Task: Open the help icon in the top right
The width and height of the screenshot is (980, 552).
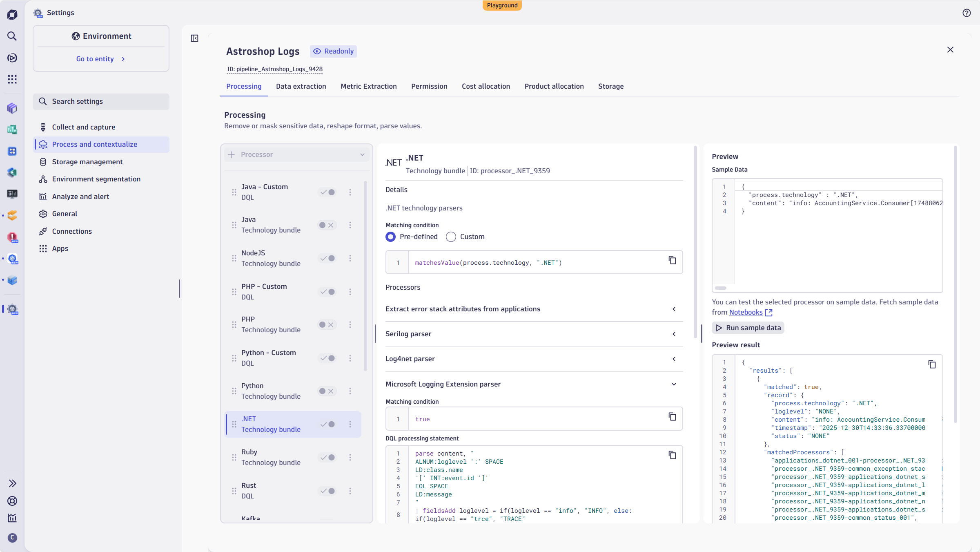Action: 967,13
